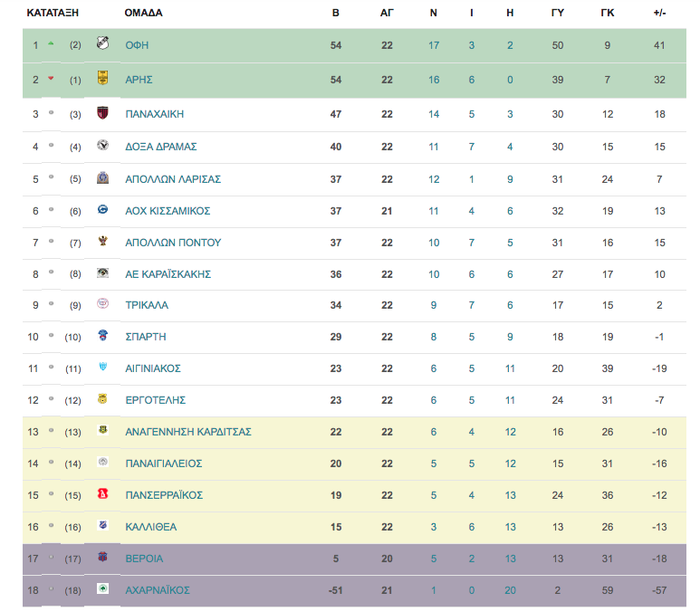The height and width of the screenshot is (612, 700).
Task: Click the ΠΑΝΣΕΡΡΑΪΚΟΣ red crest icon
Action: pos(102,493)
